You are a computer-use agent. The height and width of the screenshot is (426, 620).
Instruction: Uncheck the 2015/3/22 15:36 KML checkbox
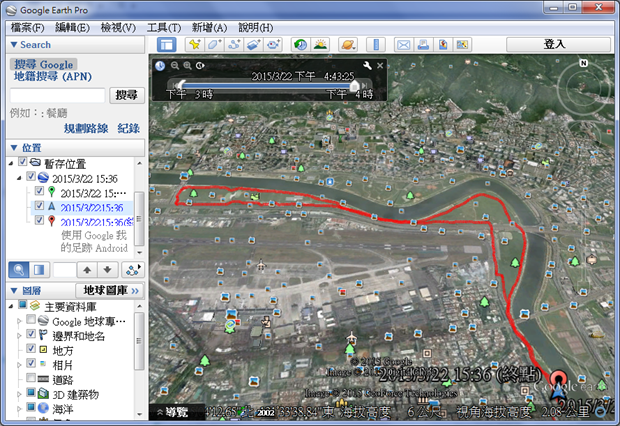tap(31, 176)
